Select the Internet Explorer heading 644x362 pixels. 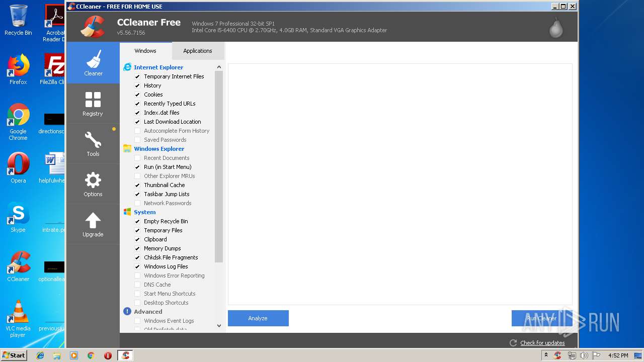tap(158, 67)
